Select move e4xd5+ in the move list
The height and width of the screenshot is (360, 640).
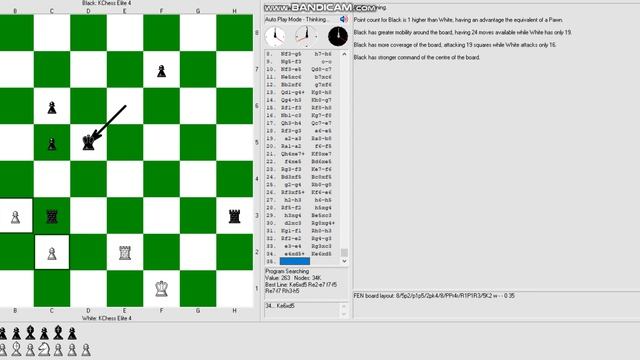(x=294, y=254)
